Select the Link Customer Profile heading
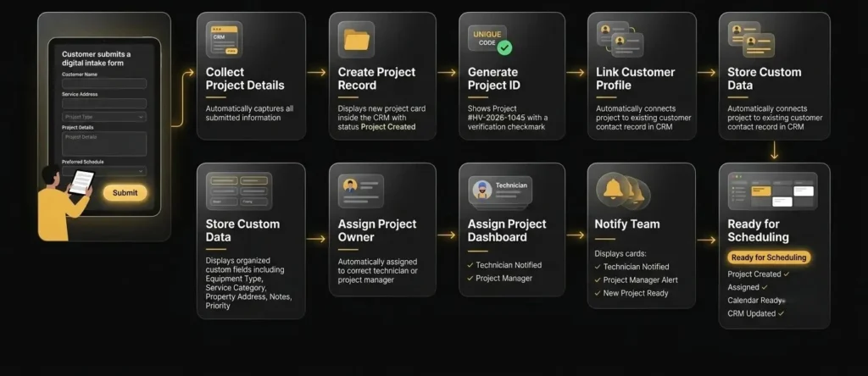The width and height of the screenshot is (868, 376). pos(635,79)
